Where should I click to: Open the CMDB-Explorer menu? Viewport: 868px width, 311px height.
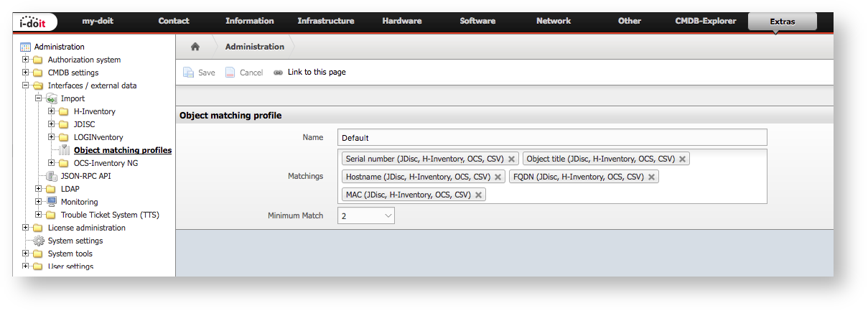pyautogui.click(x=706, y=21)
